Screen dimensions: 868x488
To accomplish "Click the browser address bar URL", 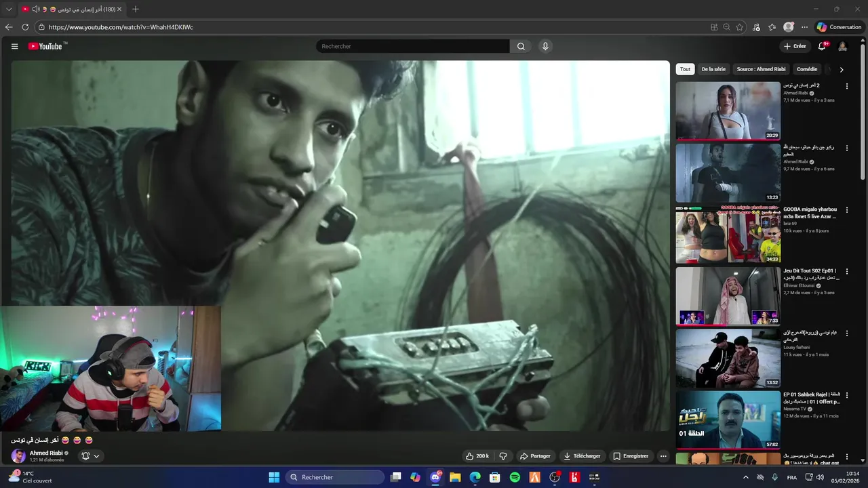I will click(121, 27).
